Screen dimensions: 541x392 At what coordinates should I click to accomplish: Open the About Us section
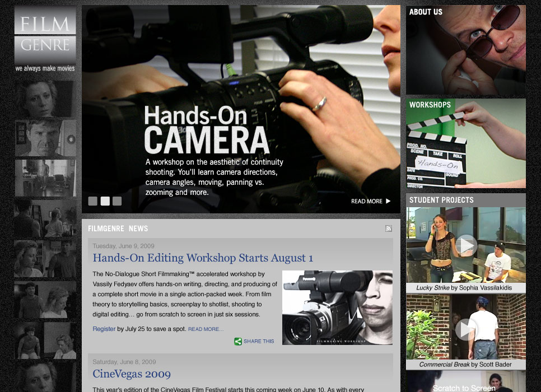pos(465,50)
